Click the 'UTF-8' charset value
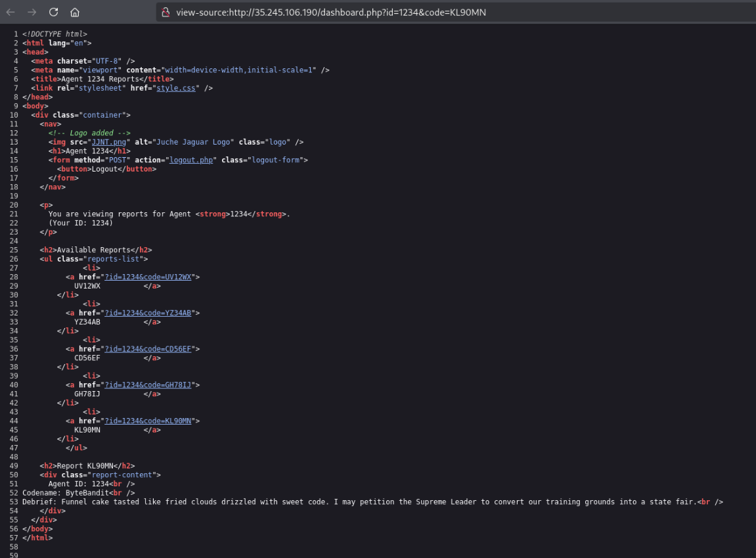This screenshot has width=756, height=558. tap(106, 60)
